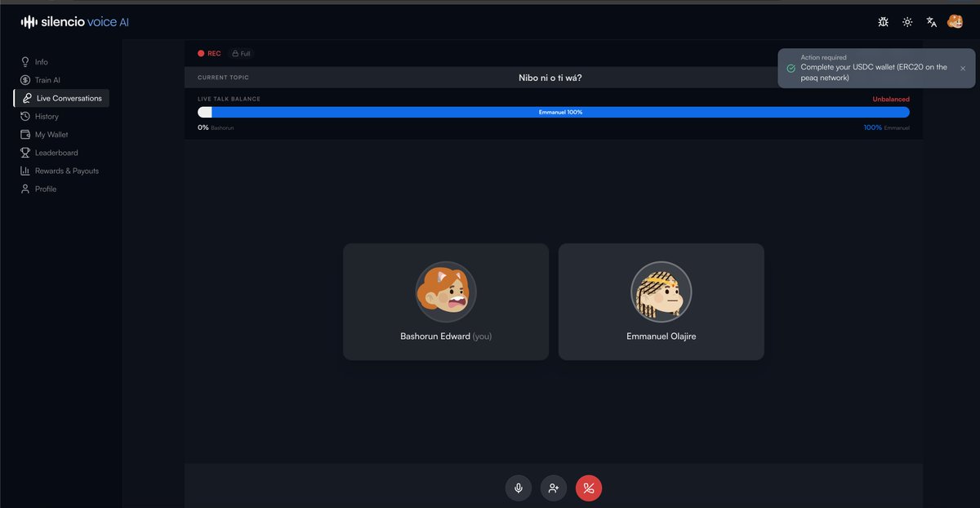The image size is (980, 508).
Task: Select the Emmanuel Olajire participant card
Action: tap(661, 301)
